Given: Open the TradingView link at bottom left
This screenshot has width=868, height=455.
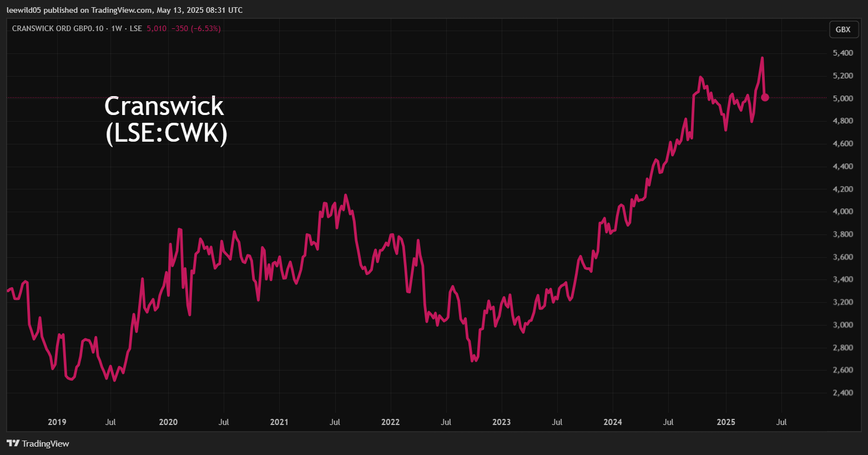Looking at the screenshot, I should click(38, 443).
